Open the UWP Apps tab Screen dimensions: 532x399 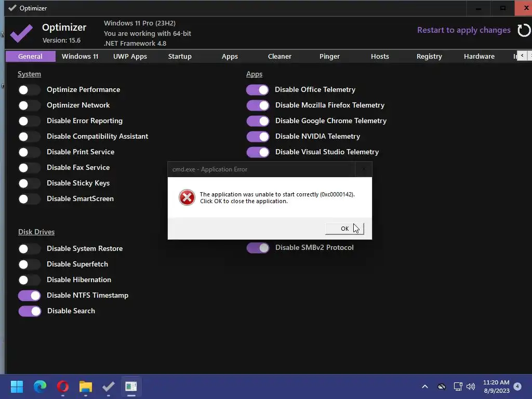[x=130, y=56]
